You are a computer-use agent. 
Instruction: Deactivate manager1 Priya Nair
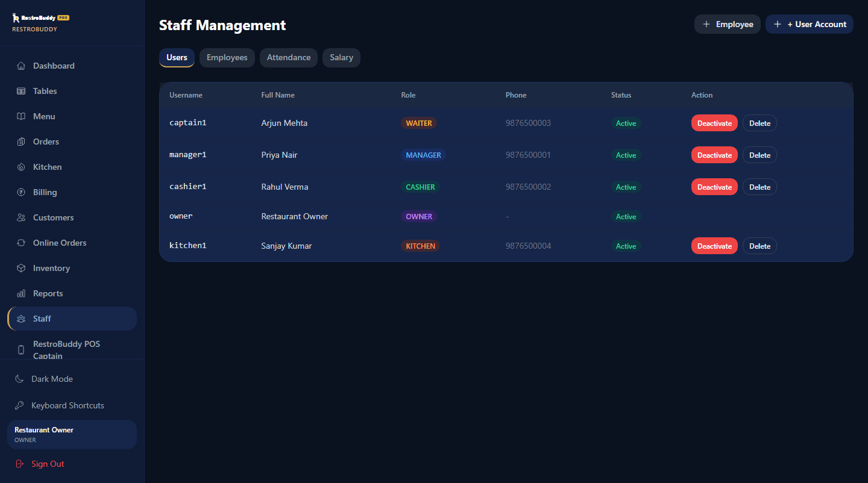(714, 155)
